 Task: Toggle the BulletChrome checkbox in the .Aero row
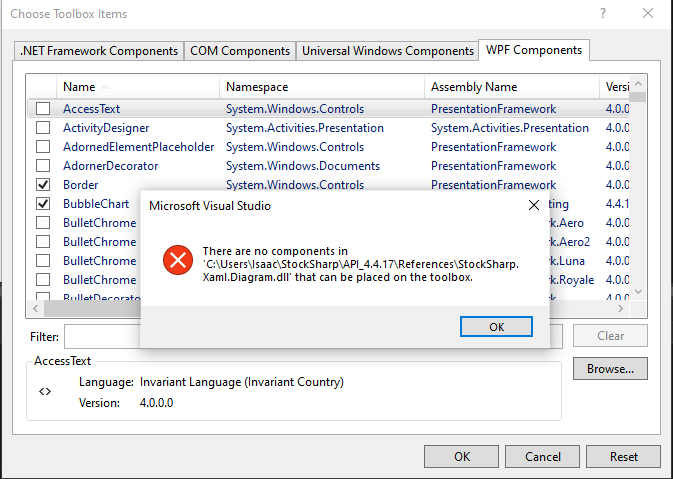43,223
